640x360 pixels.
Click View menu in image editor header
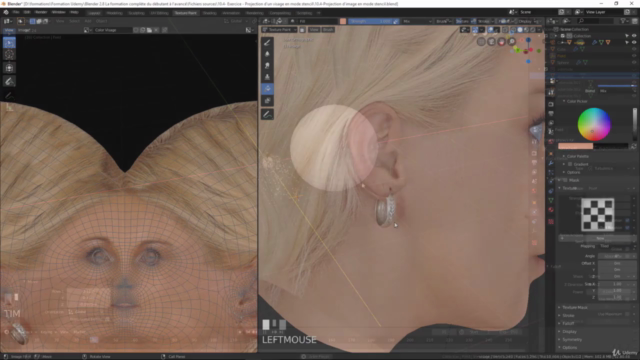point(8,30)
